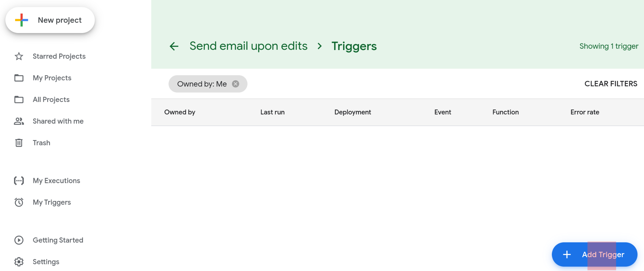Click the colorful plus New project icon
Image resolution: width=644 pixels, height=271 pixels.
21,20
